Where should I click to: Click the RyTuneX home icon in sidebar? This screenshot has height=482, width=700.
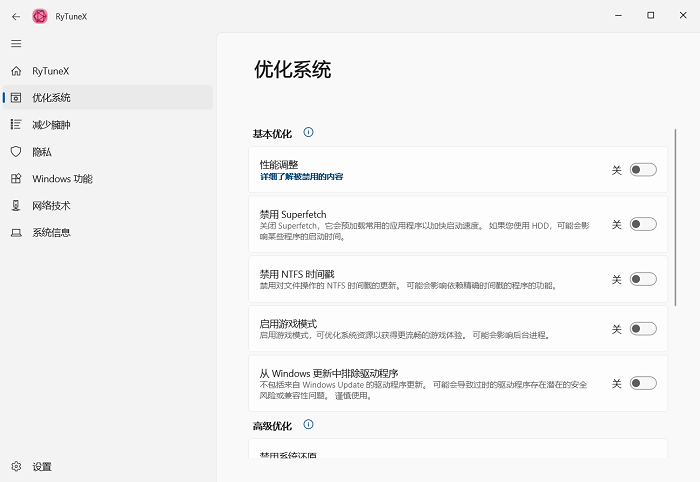pyautogui.click(x=16, y=71)
